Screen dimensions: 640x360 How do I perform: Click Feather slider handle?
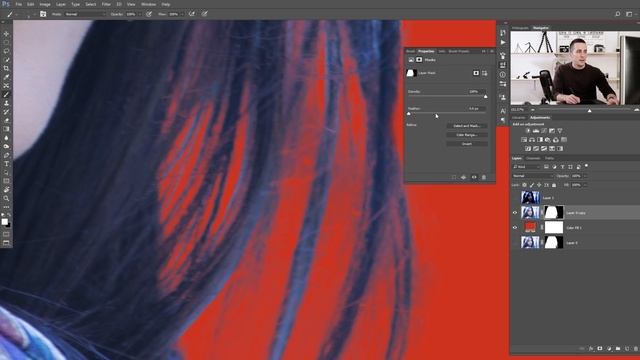click(x=409, y=114)
